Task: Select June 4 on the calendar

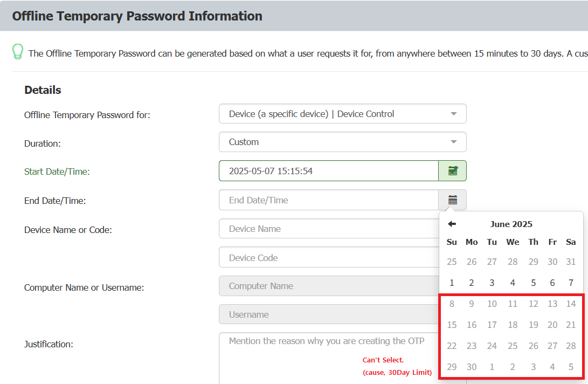Action: 513,283
